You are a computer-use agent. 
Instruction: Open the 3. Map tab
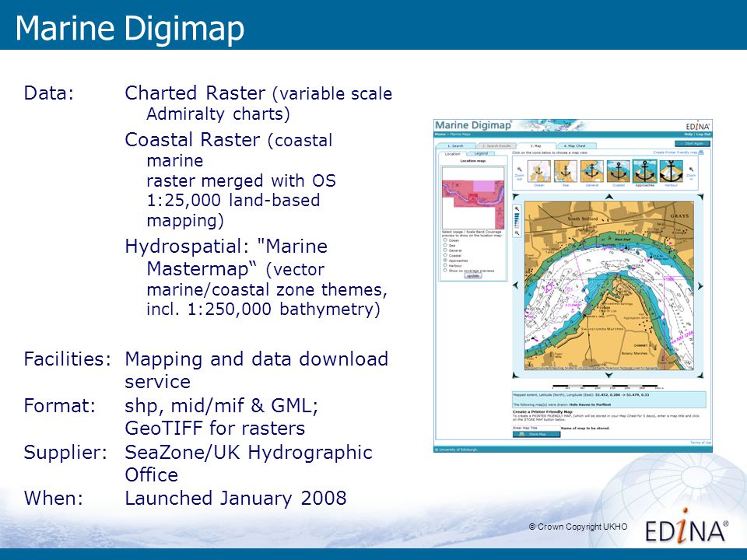[536, 145]
